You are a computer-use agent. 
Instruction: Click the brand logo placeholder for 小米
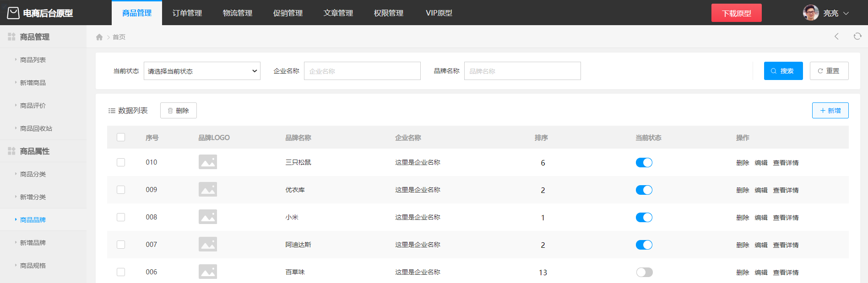coord(208,217)
